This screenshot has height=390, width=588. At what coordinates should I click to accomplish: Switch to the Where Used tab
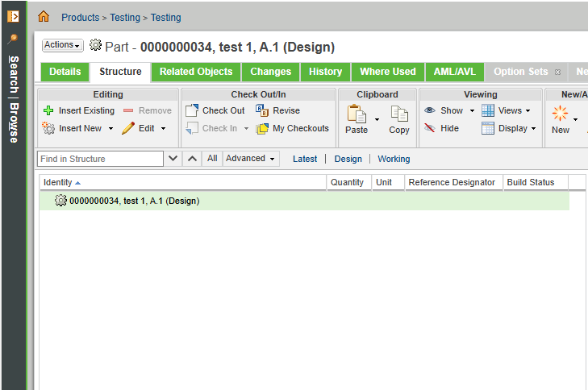(x=387, y=72)
